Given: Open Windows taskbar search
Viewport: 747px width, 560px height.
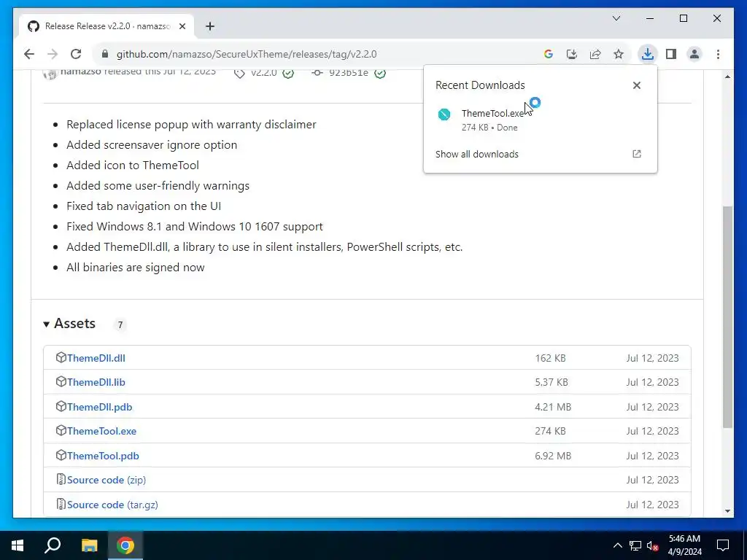Looking at the screenshot, I should (53, 545).
